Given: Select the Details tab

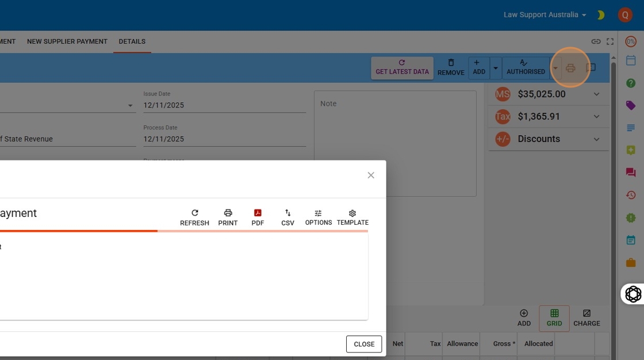Looking at the screenshot, I should [132, 41].
